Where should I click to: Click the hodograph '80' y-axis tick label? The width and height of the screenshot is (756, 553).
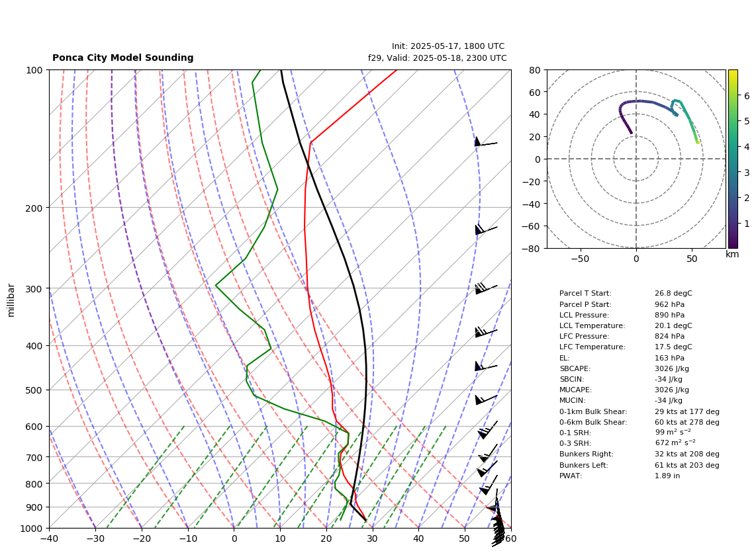point(535,70)
